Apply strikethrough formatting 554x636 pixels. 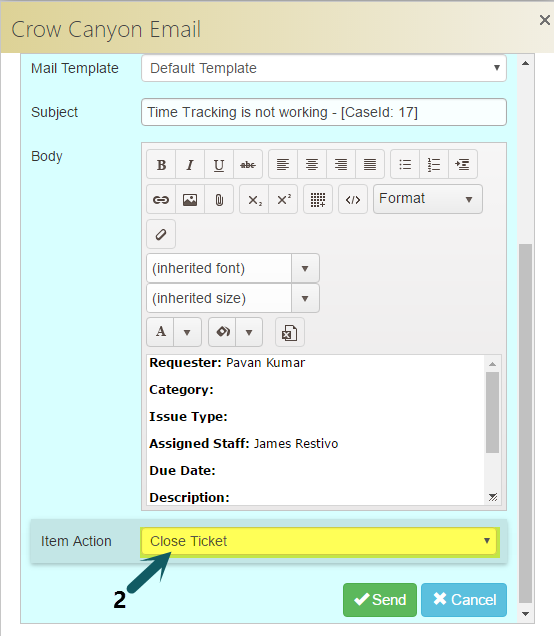[248, 164]
